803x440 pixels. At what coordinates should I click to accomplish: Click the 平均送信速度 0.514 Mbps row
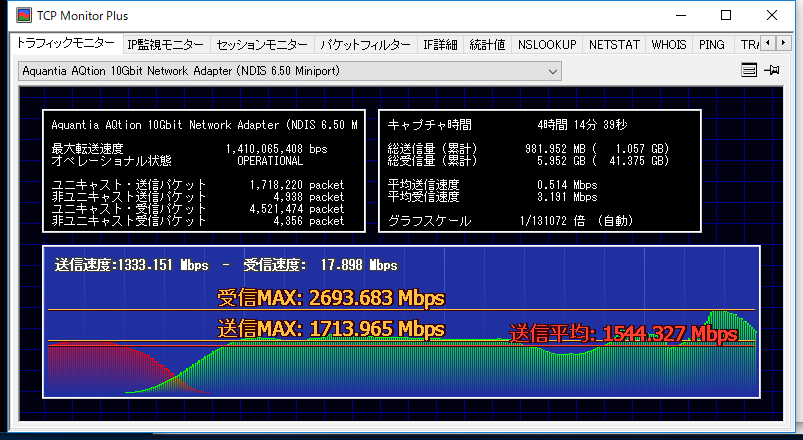click(x=493, y=185)
